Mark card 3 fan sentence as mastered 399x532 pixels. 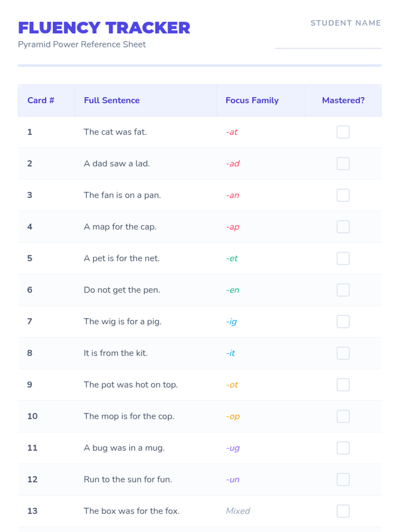click(x=343, y=195)
